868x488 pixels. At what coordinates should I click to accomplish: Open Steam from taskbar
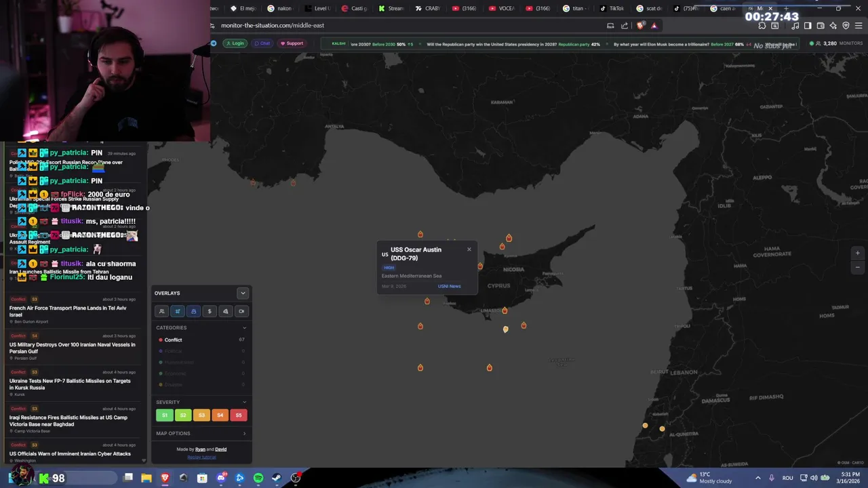click(277, 478)
